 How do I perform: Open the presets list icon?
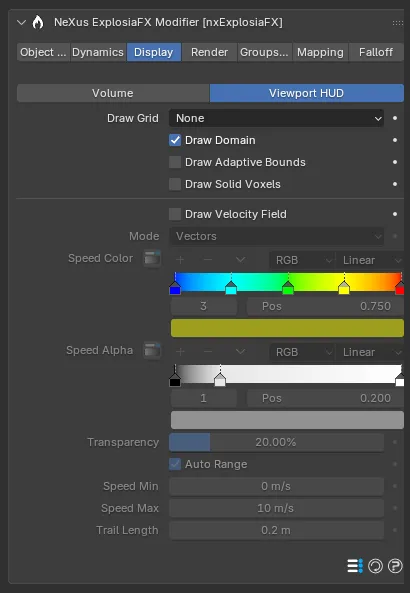tap(355, 566)
